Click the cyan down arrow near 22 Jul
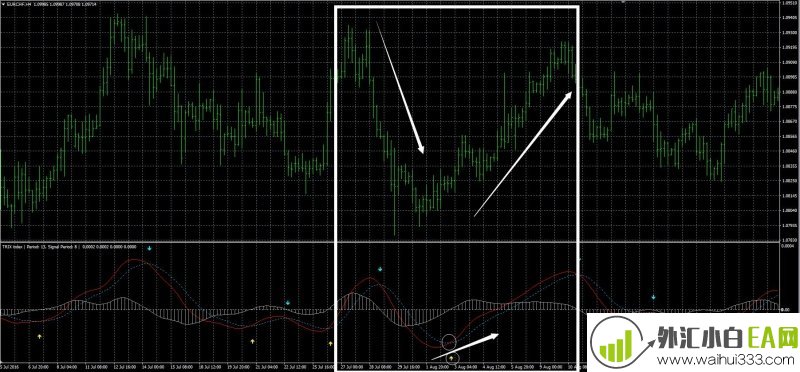This screenshot has height=372, width=800. (x=288, y=303)
